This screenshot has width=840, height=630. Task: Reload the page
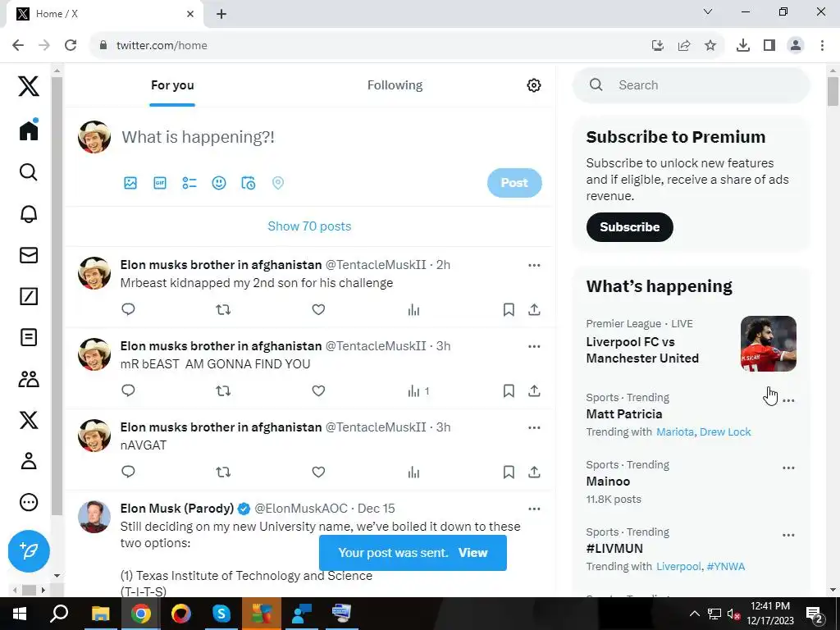(x=71, y=46)
